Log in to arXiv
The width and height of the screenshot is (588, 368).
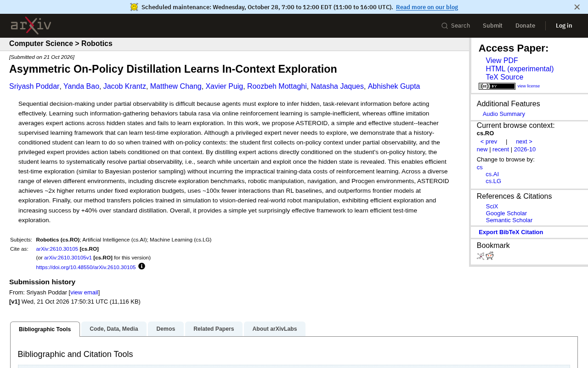(x=564, y=26)
